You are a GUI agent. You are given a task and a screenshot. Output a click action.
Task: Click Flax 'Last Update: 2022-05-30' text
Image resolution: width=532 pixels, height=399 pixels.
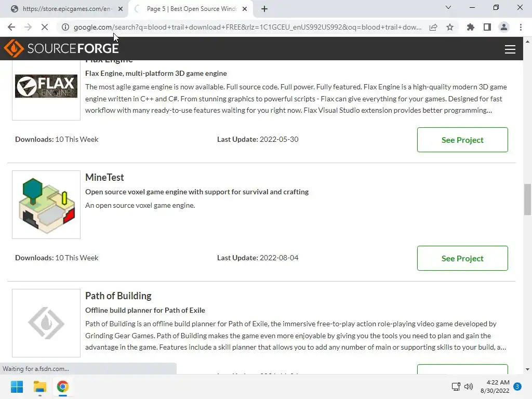pos(258,139)
